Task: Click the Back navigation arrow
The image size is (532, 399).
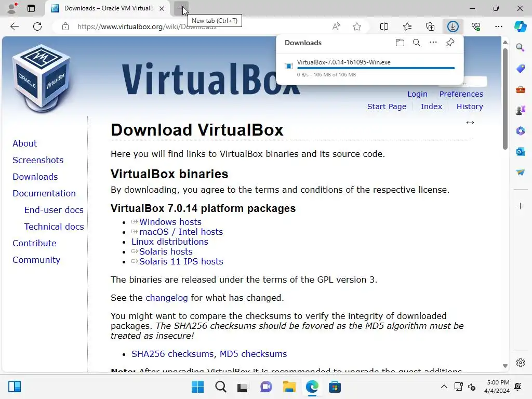Action: tap(15, 26)
